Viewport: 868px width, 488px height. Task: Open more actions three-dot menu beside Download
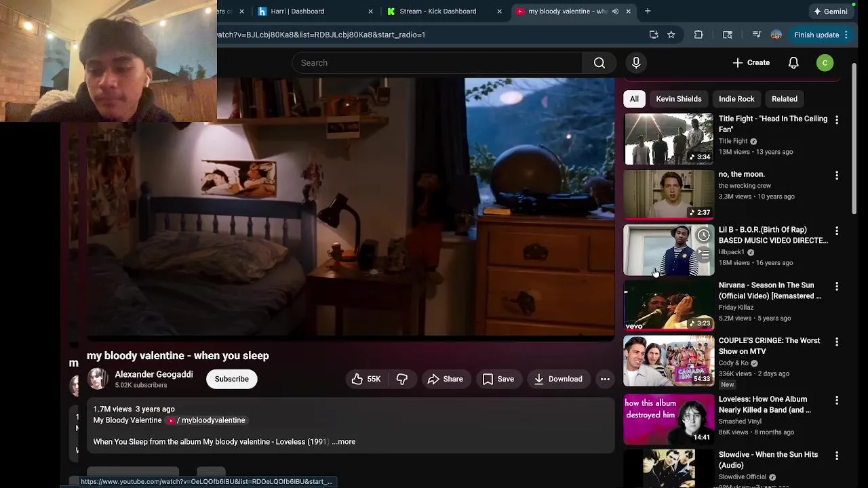coord(605,379)
